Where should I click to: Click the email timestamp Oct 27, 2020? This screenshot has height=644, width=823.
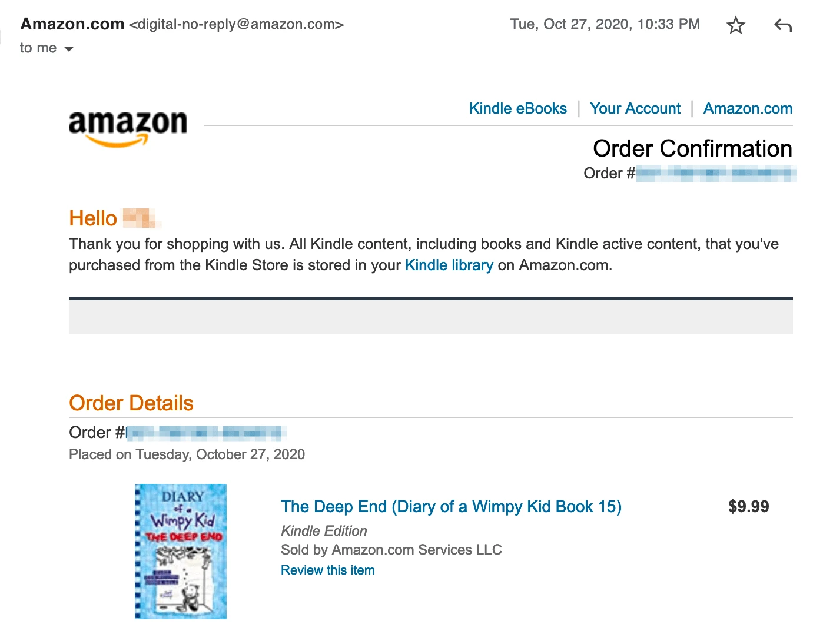605,24
